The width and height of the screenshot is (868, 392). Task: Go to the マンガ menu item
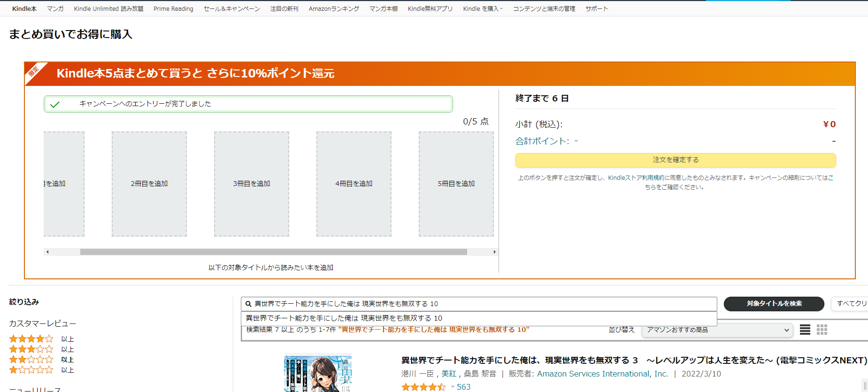click(x=55, y=8)
